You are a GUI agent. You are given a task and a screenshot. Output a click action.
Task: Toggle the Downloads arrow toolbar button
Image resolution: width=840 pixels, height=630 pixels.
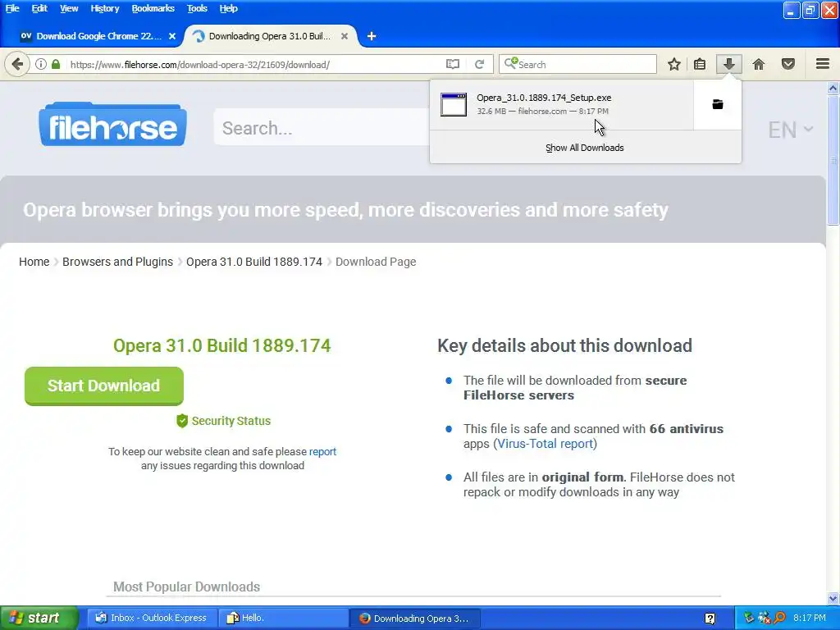(x=728, y=64)
